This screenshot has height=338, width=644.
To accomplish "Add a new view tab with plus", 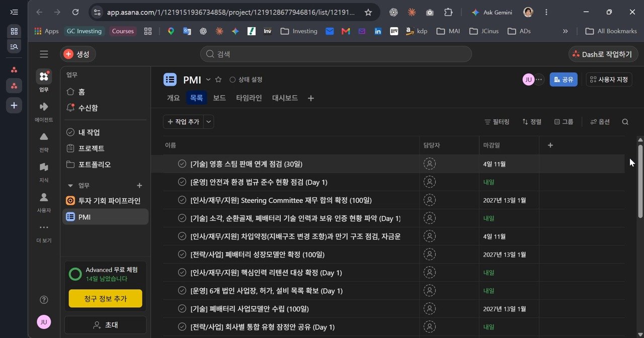I will click(x=311, y=98).
